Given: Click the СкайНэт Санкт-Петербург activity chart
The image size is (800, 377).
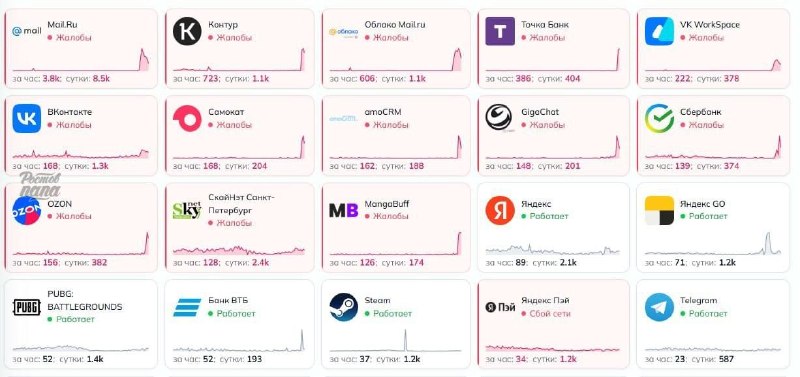Looking at the screenshot, I should pyautogui.click(x=239, y=249).
